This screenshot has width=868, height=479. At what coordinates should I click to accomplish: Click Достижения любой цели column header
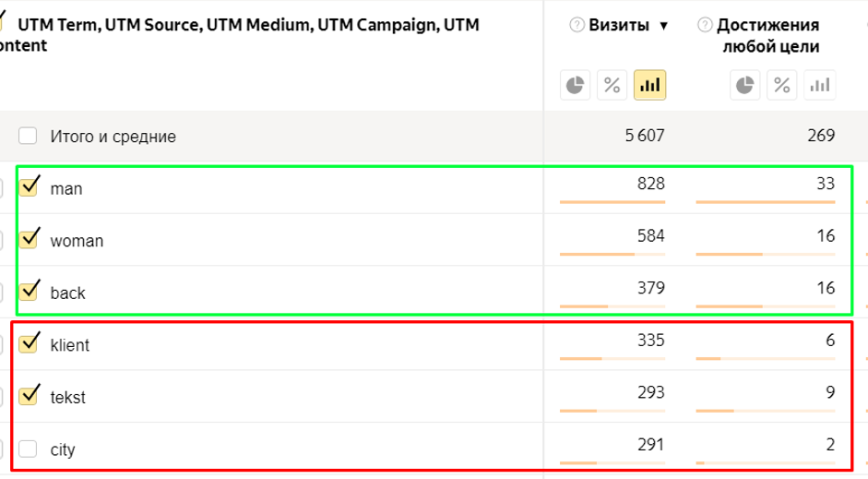click(768, 35)
